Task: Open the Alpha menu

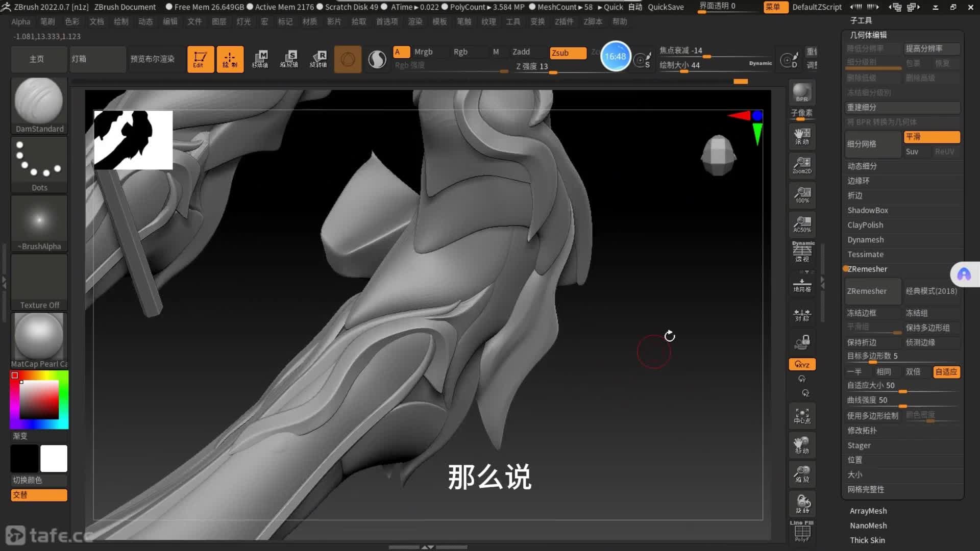Action: (x=21, y=21)
